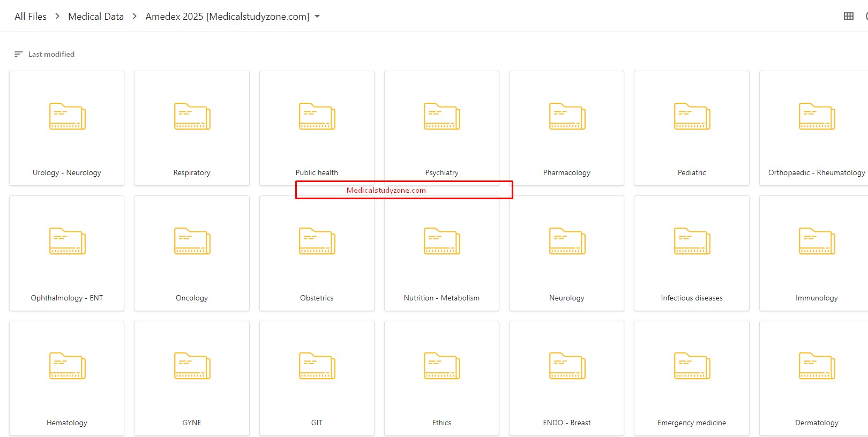Open the Hematology folder icon
The height and width of the screenshot is (437, 868).
(67, 366)
